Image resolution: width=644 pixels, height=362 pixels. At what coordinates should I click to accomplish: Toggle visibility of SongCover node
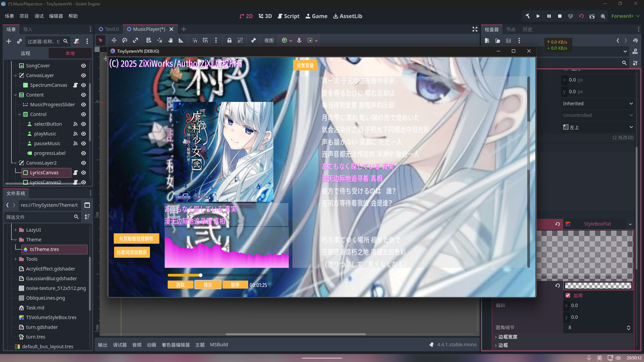(x=84, y=66)
